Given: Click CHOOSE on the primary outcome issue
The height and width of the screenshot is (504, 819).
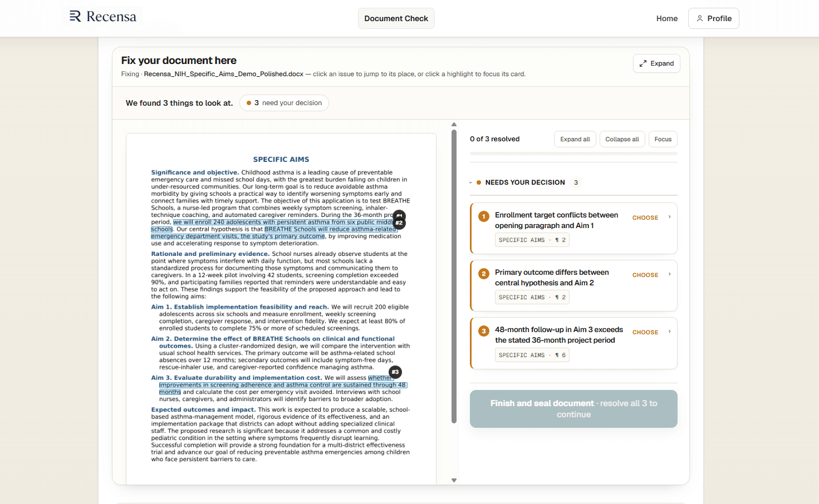Looking at the screenshot, I should click(645, 275).
